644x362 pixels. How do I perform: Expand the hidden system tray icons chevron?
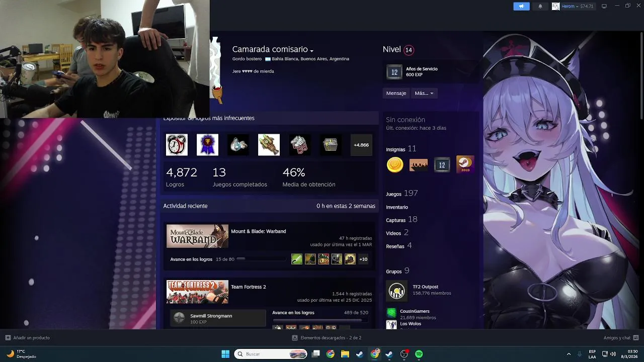coord(569,354)
